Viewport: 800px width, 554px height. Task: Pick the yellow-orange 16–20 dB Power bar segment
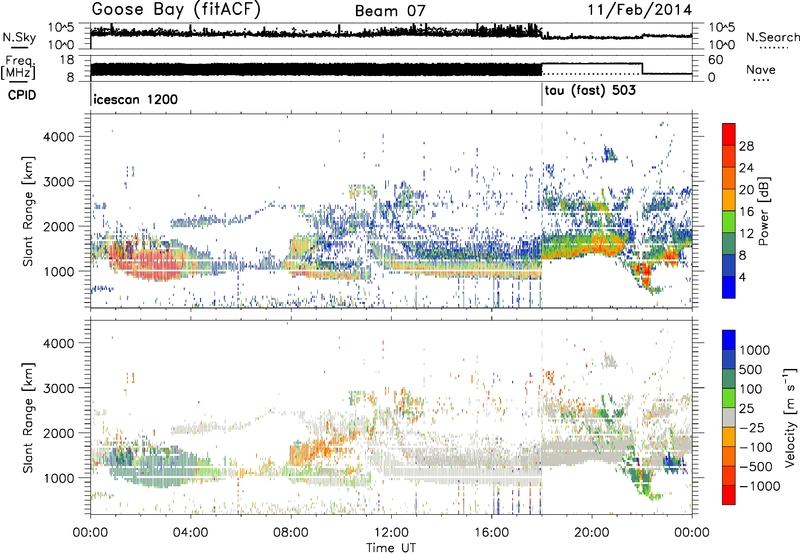[x=729, y=199]
